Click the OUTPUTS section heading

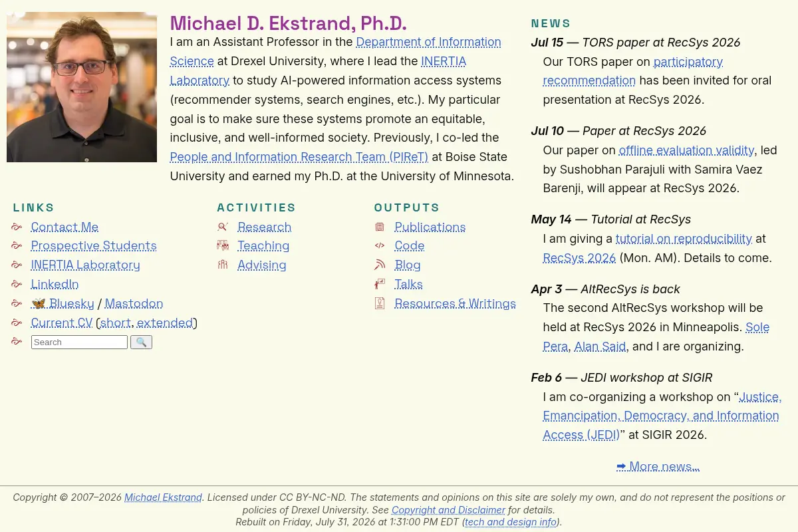[x=407, y=207]
